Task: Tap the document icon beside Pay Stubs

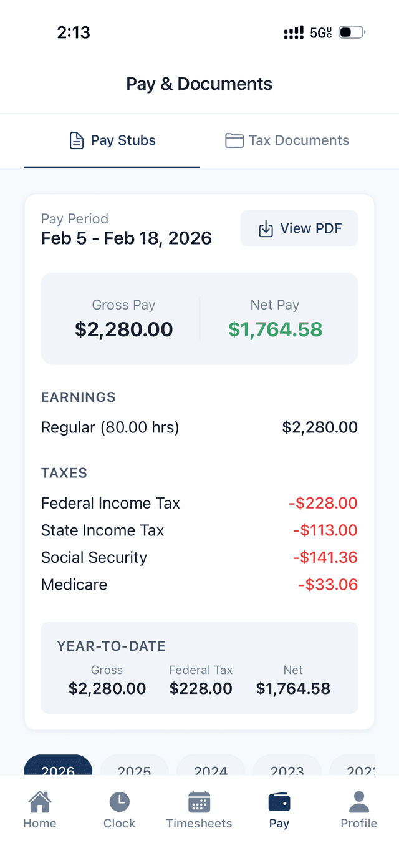Action: pyautogui.click(x=75, y=140)
